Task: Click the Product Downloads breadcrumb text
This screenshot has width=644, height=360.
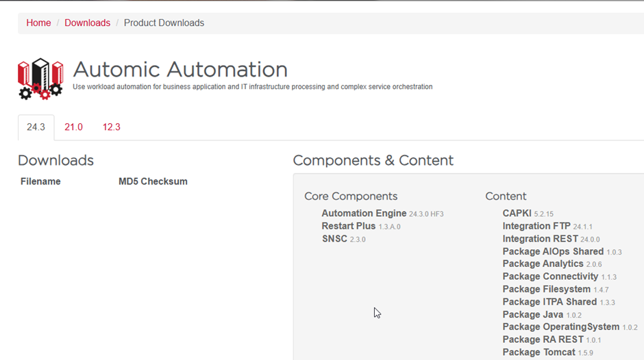Action: click(x=164, y=23)
